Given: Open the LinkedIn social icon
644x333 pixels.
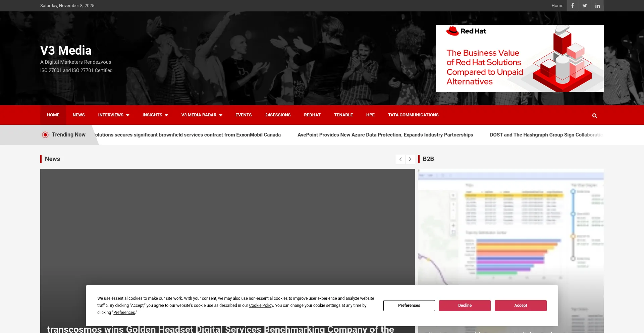Looking at the screenshot, I should pyautogui.click(x=597, y=6).
